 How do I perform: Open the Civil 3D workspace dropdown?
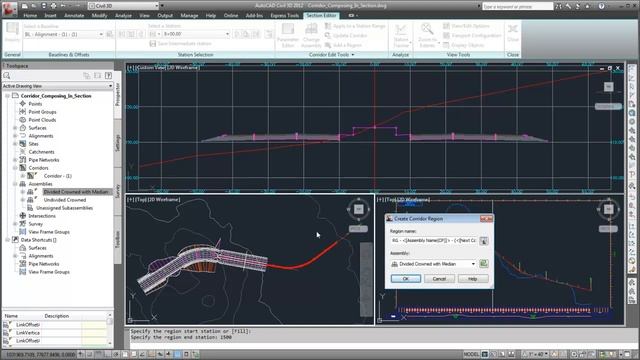123,6
